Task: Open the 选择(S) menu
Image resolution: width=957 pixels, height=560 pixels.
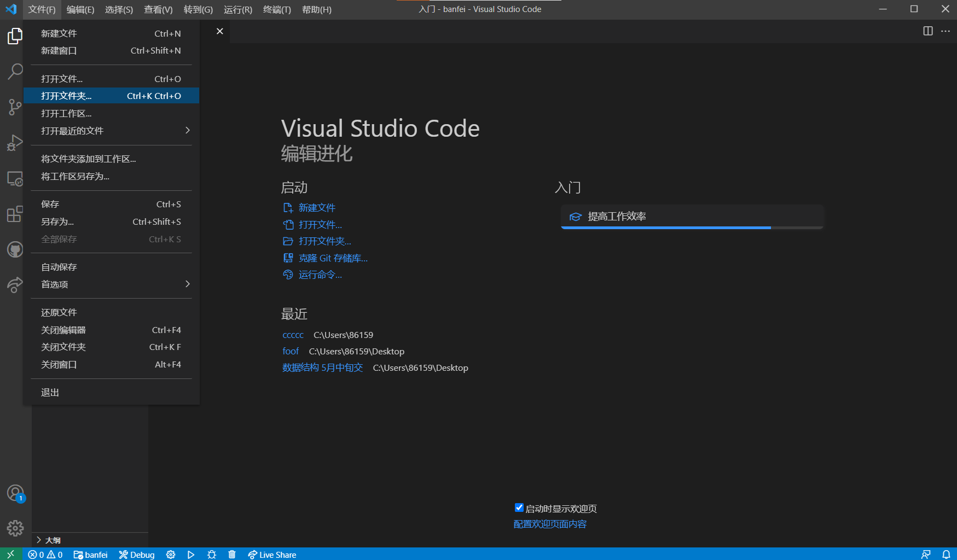Action: click(119, 9)
